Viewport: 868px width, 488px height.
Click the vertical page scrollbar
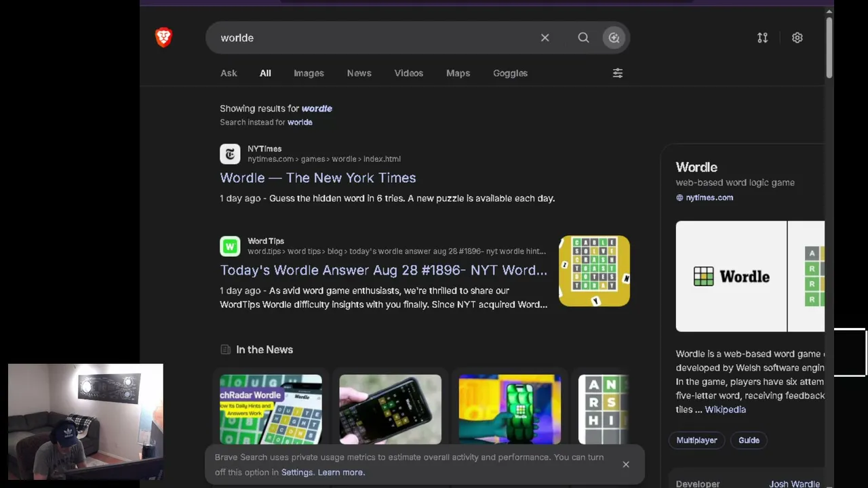pyautogui.click(x=829, y=46)
